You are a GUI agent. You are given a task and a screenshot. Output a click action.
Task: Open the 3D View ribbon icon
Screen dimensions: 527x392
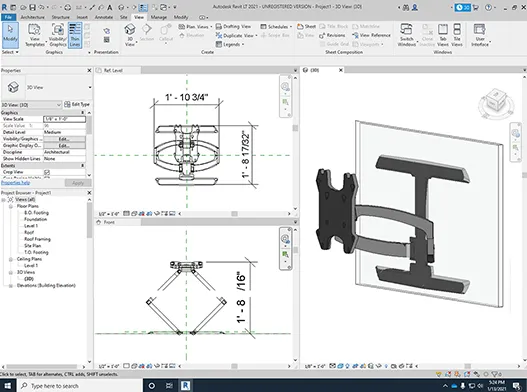pos(130,35)
